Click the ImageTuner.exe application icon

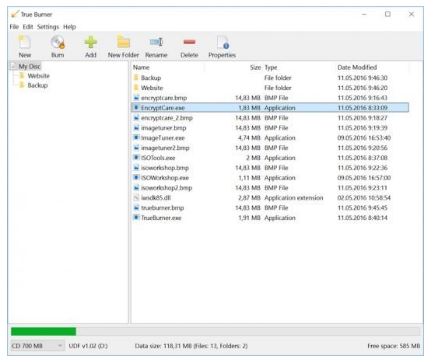[136, 138]
